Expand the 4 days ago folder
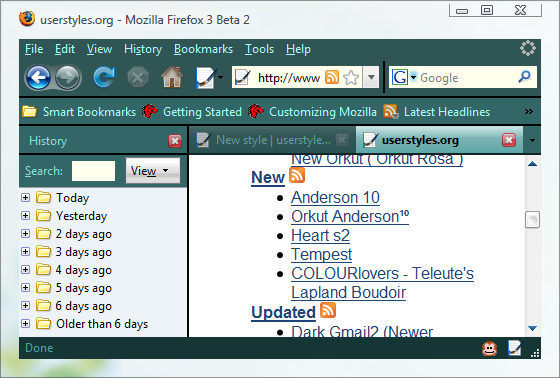This screenshot has height=378, width=560. pyautogui.click(x=25, y=269)
